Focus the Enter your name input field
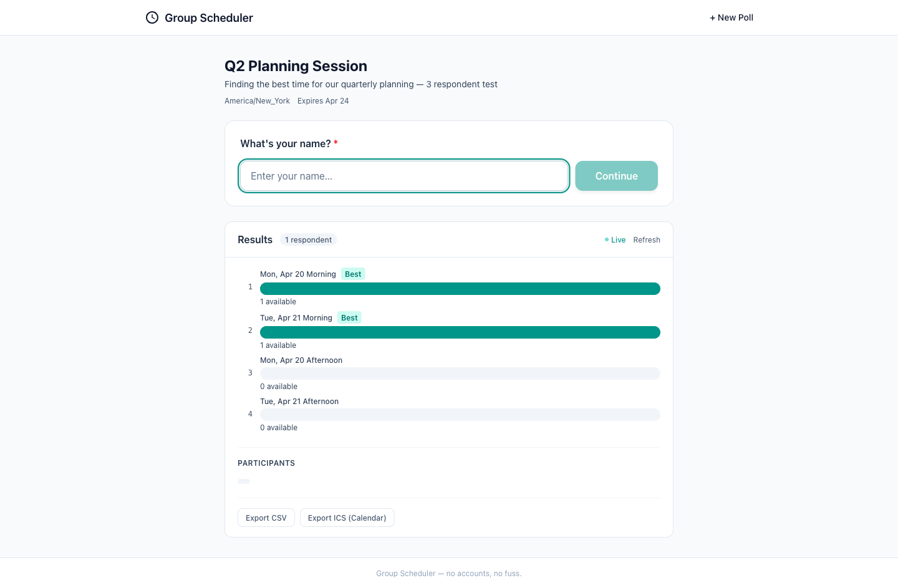The width and height of the screenshot is (898, 588). click(403, 176)
